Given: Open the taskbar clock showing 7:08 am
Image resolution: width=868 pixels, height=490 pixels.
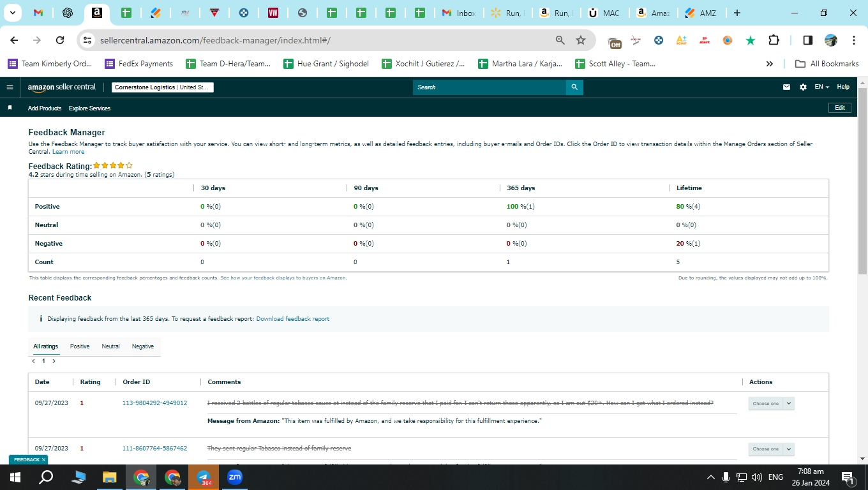Looking at the screenshot, I should [810, 477].
